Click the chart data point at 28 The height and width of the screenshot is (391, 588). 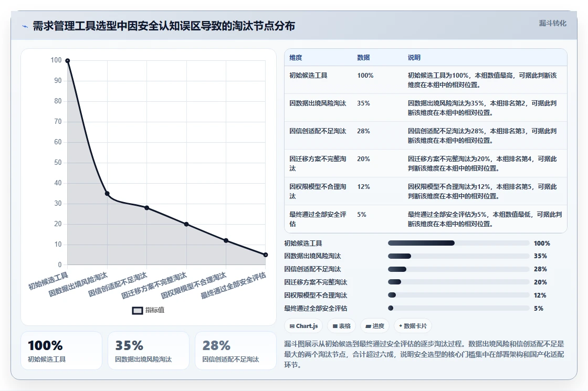146,208
